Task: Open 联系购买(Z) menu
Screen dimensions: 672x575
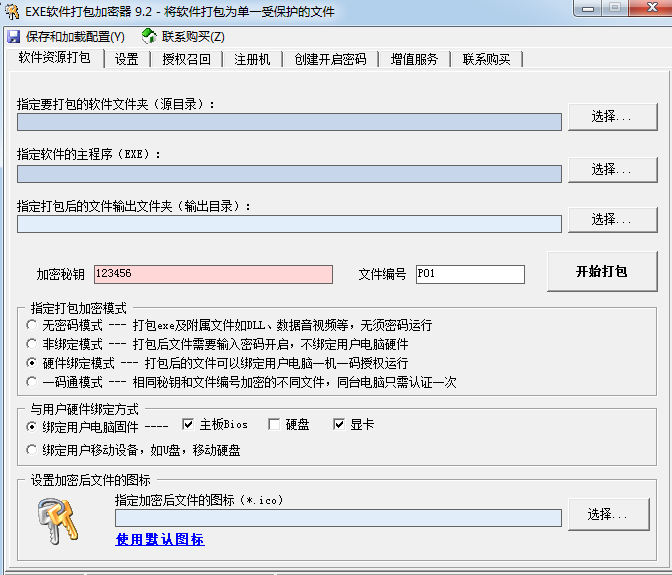Action: point(193,37)
